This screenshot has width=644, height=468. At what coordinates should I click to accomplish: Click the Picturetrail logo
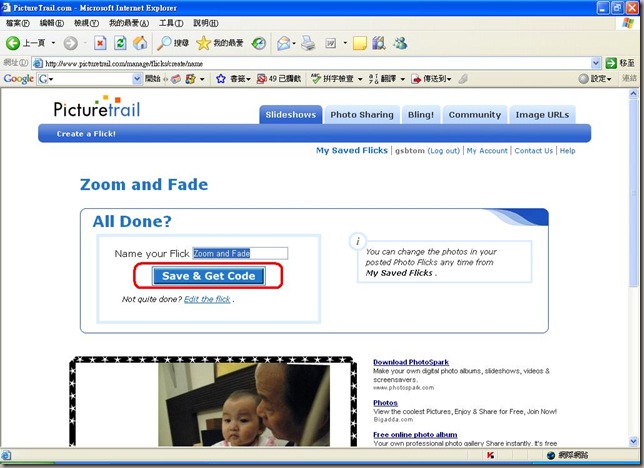(x=97, y=107)
